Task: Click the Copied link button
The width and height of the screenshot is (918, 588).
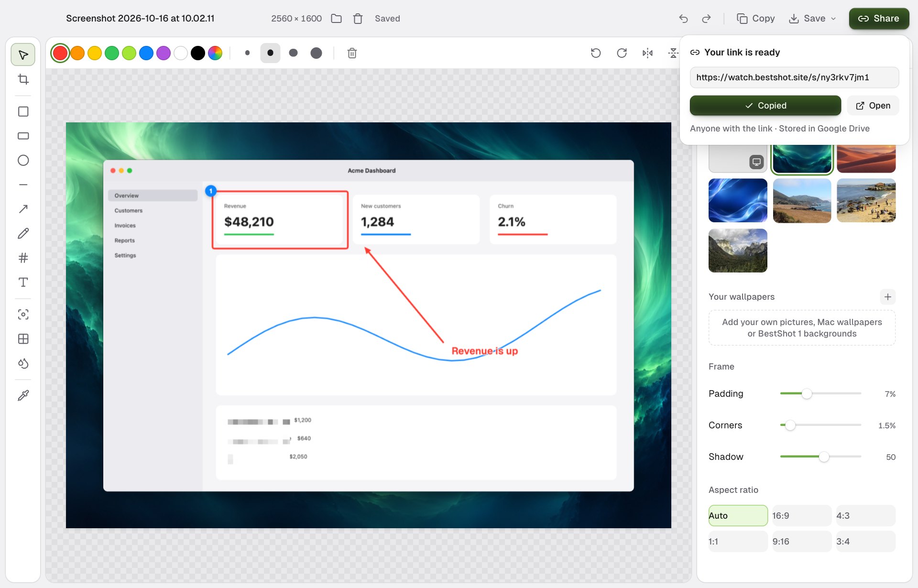Action: tap(765, 106)
